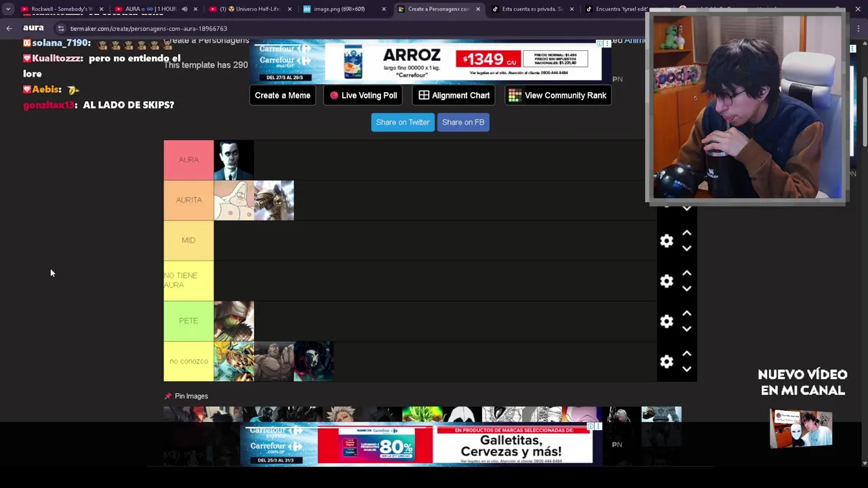
Task: Open the settings gear for NO TIENE AURA tier
Action: click(667, 281)
